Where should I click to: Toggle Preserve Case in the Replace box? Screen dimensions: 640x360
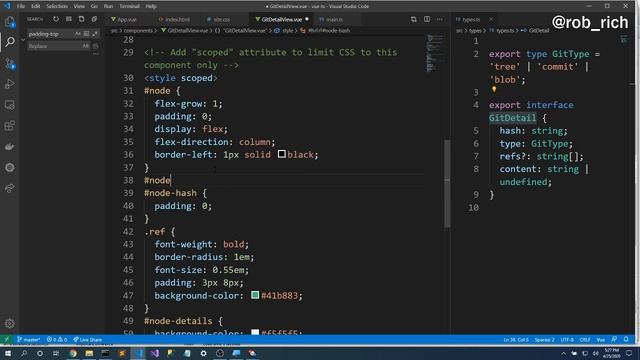click(x=85, y=46)
